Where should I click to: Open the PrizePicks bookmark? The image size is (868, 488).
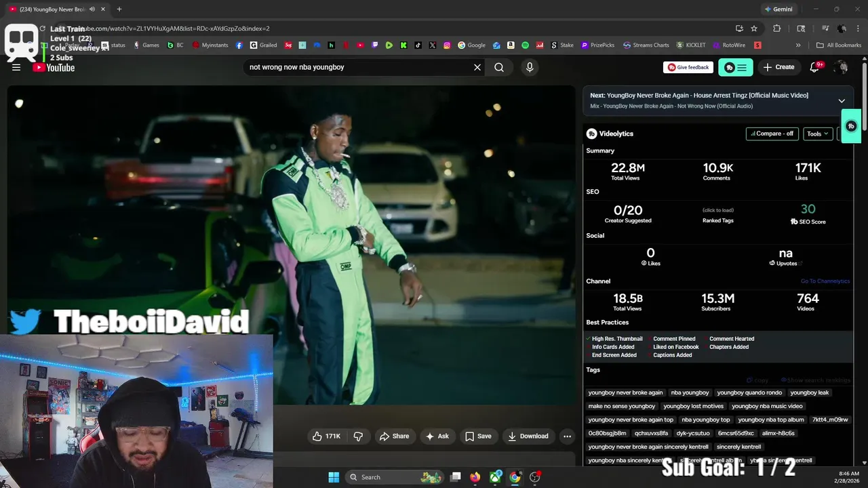tap(597, 45)
